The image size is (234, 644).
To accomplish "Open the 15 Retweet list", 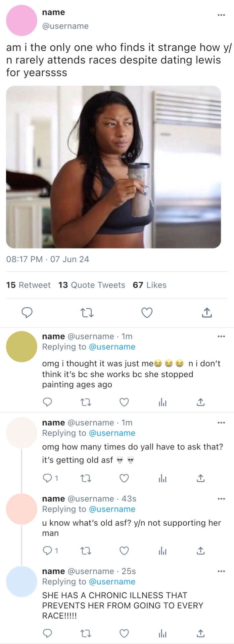I will point(28,285).
